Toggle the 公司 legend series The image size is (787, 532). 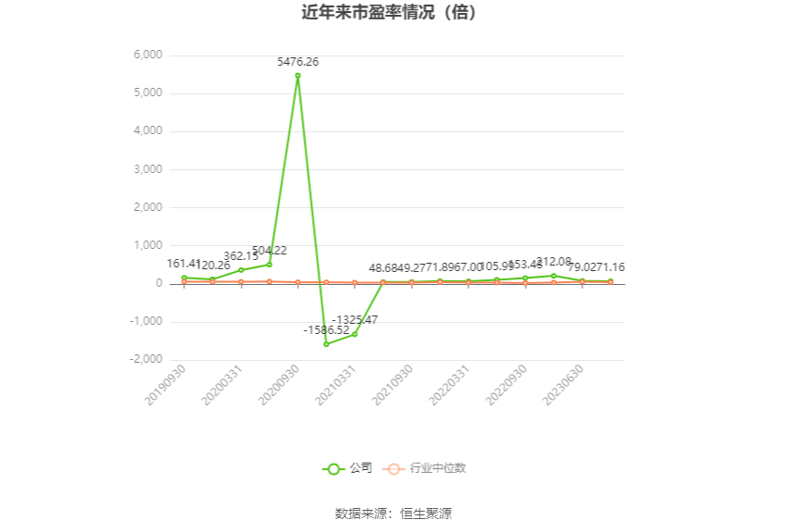[x=347, y=468]
